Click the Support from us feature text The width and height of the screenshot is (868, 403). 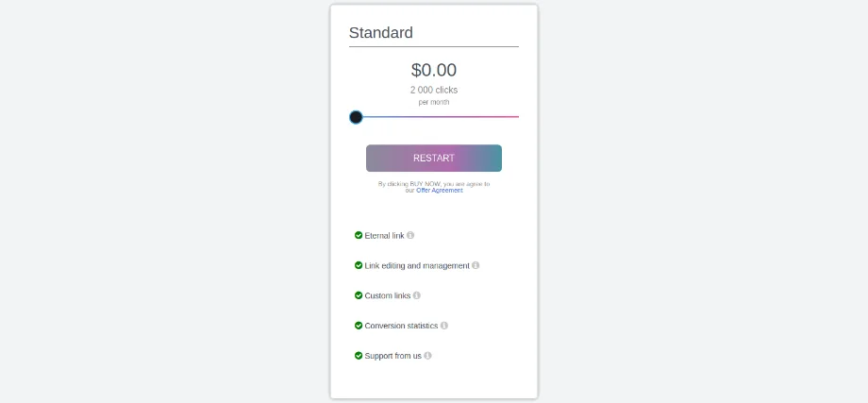(x=392, y=357)
